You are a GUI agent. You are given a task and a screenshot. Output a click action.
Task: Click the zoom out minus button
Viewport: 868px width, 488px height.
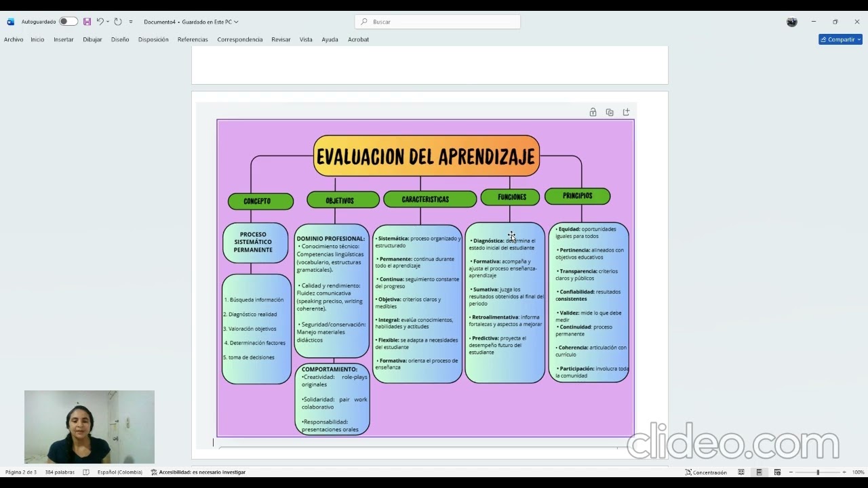click(791, 472)
